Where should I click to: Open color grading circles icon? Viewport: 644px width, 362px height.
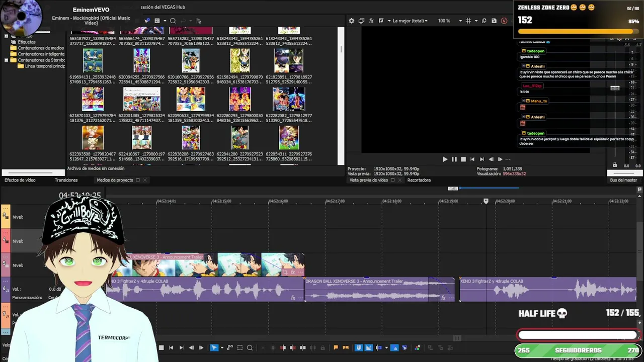coord(418,347)
